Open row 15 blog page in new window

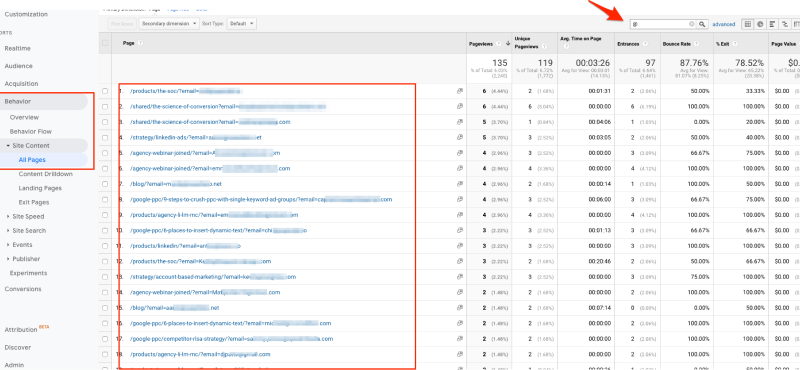[460, 308]
